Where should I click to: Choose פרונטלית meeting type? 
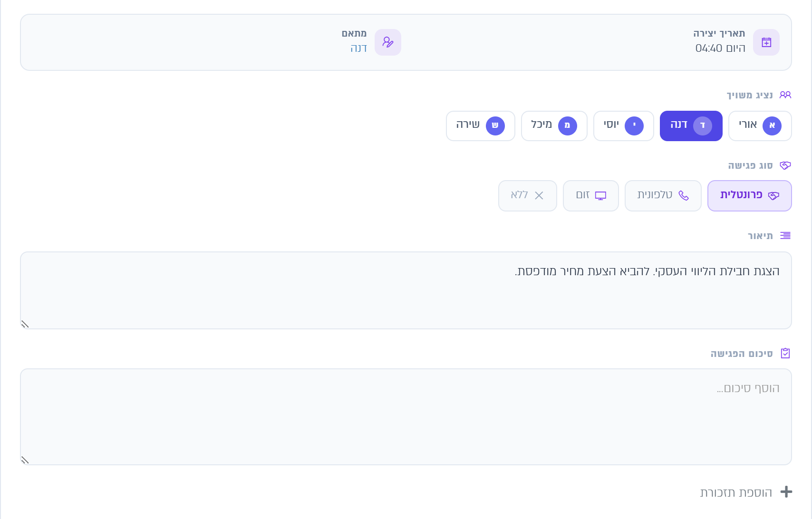click(750, 196)
